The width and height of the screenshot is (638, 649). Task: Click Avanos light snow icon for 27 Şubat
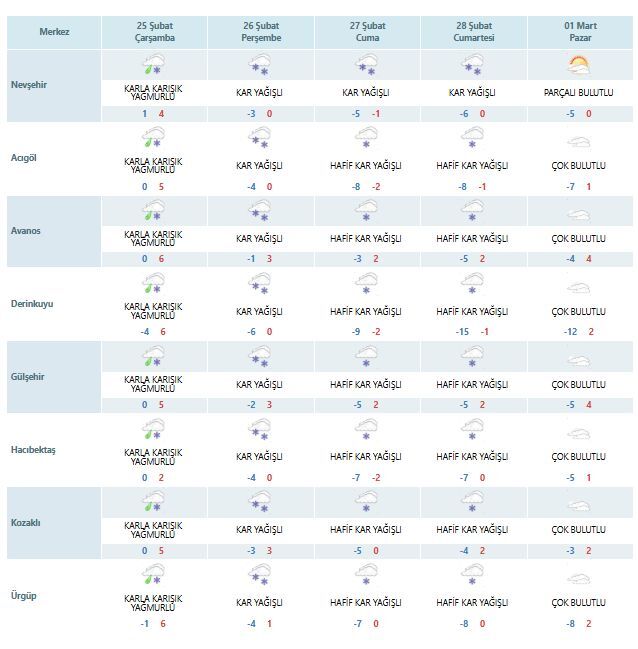point(366,211)
